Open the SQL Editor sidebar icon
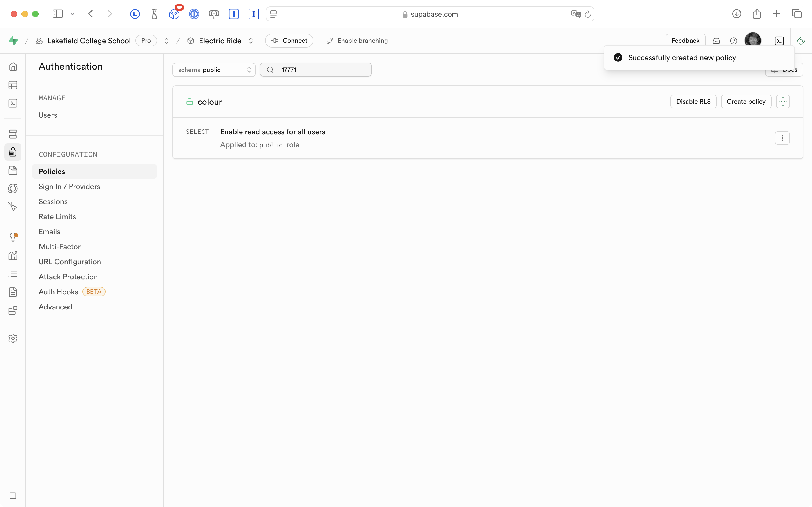The height and width of the screenshot is (507, 812). click(x=13, y=103)
